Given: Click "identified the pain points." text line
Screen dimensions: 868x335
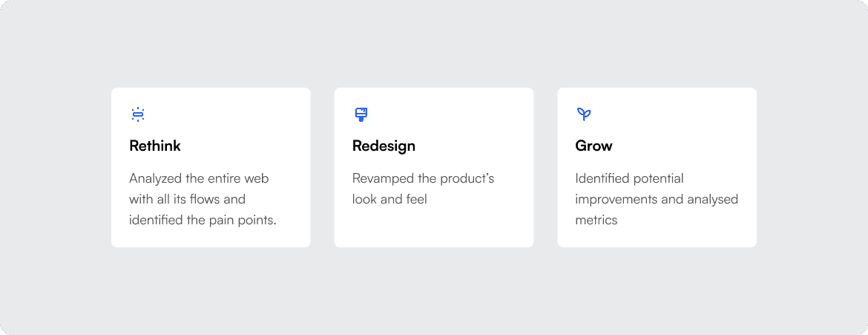Looking at the screenshot, I should [x=203, y=220].
